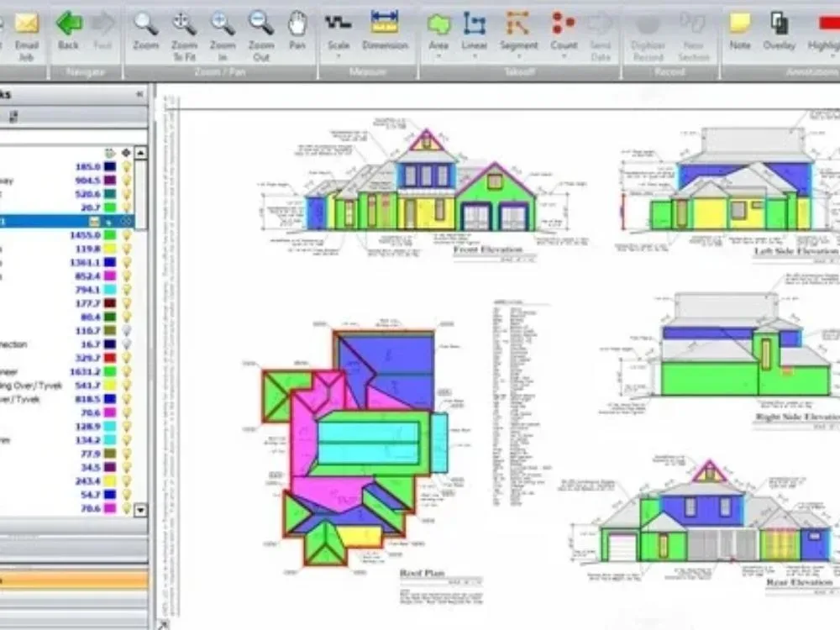Toggle visibility of the 16.7 item
The width and height of the screenshot is (840, 630).
[x=126, y=344]
